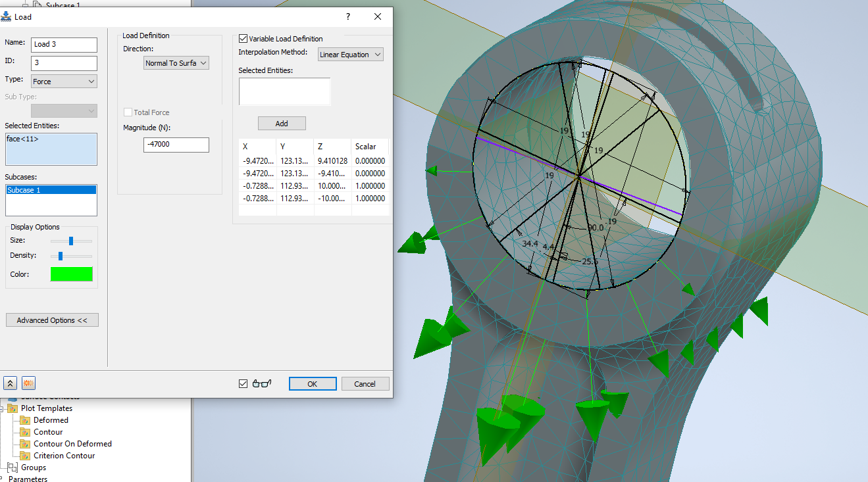Click Advanced Options to collapse extra settings
This screenshot has width=868, height=482.
[x=52, y=320]
